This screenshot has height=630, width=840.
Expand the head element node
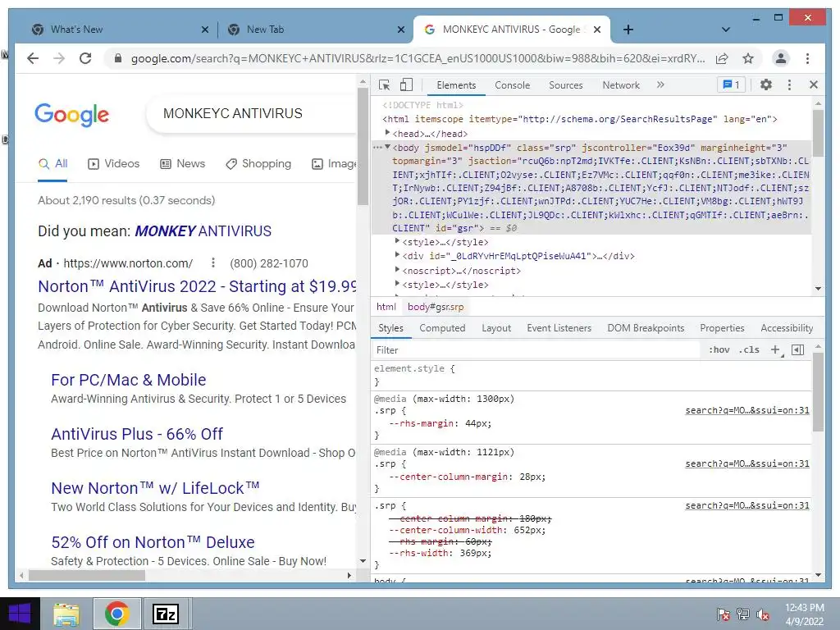point(387,133)
